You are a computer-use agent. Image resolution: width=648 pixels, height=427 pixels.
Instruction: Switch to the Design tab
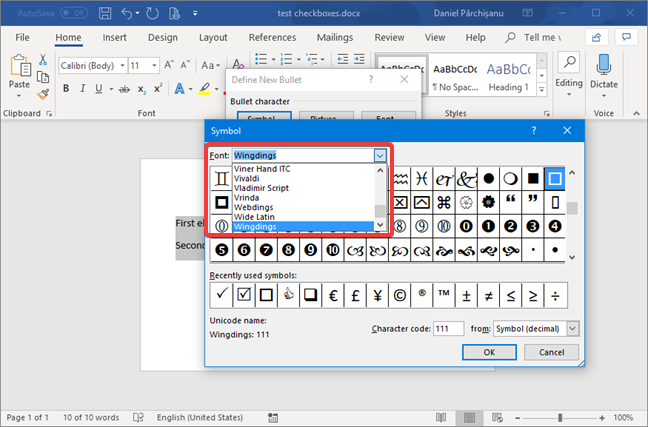(x=163, y=37)
